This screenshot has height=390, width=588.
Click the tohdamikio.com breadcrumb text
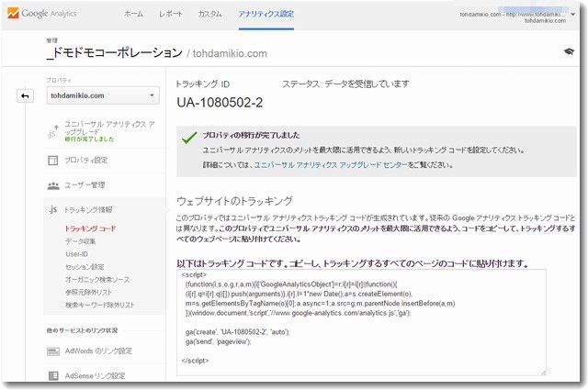(230, 53)
